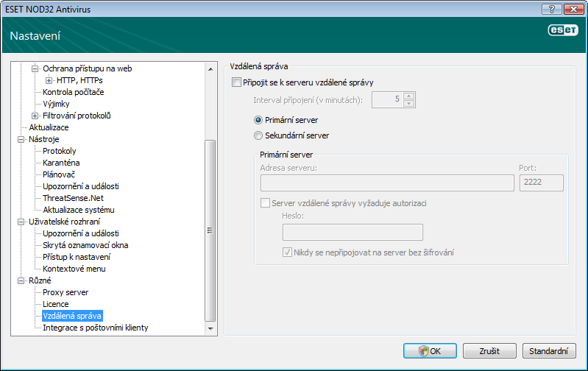Select the Sekundární server radio button
This screenshot has height=371, width=588.
[258, 135]
